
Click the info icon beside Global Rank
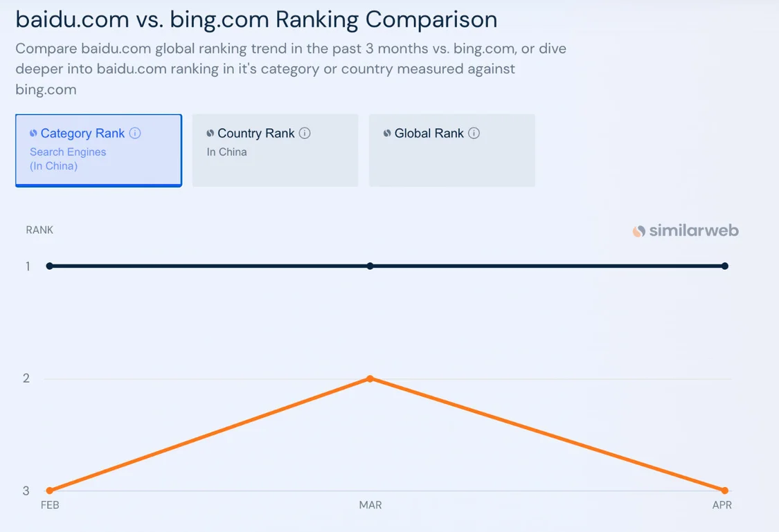coord(474,134)
